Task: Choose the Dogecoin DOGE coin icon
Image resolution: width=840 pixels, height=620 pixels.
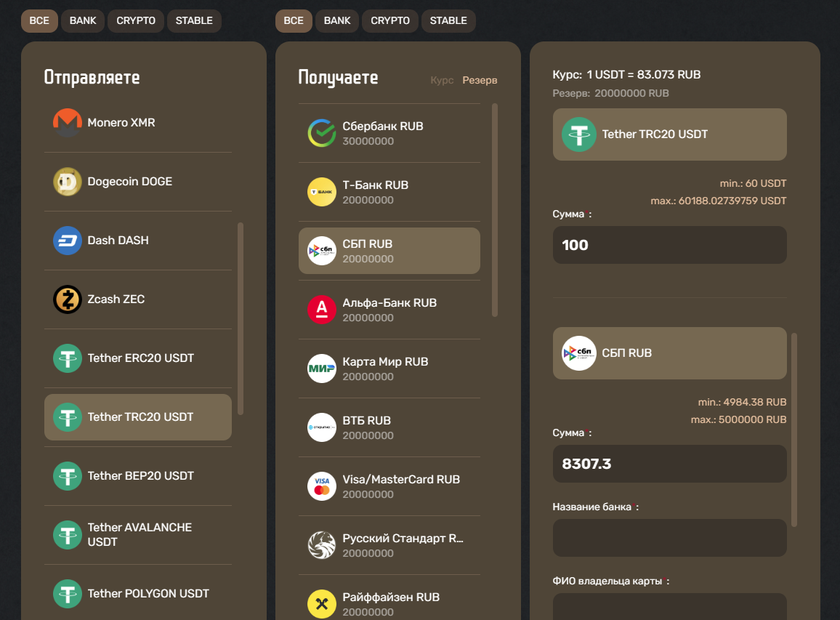Action: [68, 182]
